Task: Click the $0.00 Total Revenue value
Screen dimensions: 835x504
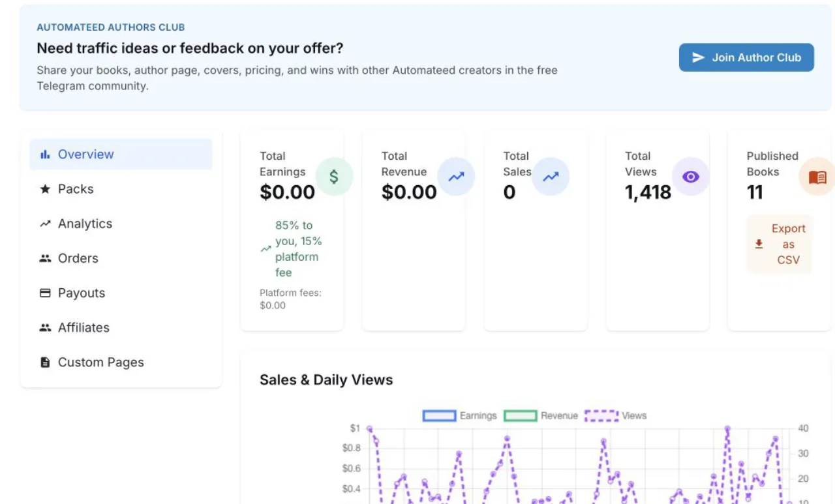Action: [409, 192]
